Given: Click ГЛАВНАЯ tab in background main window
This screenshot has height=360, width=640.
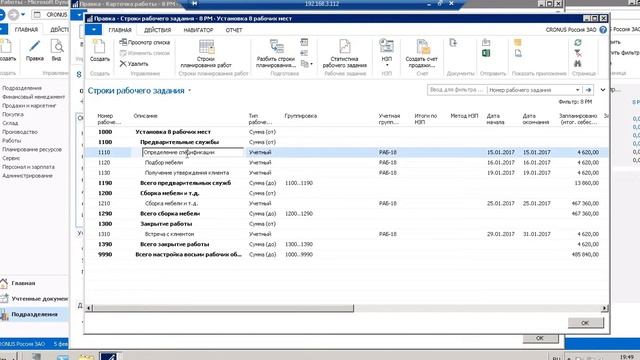Looking at the screenshot, I should tap(26, 29).
